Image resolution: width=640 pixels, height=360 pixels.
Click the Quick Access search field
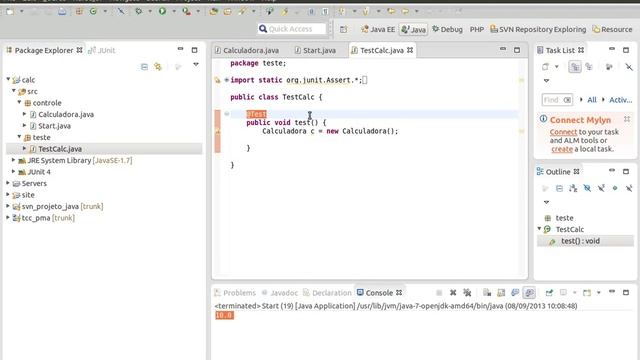coord(292,29)
